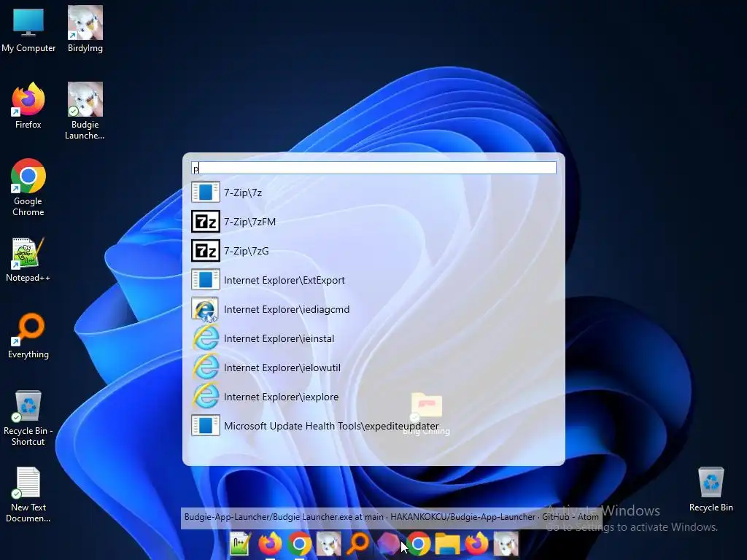Select Recycle Bin - Shortcut on desktop
The image size is (747, 560).
(28, 418)
